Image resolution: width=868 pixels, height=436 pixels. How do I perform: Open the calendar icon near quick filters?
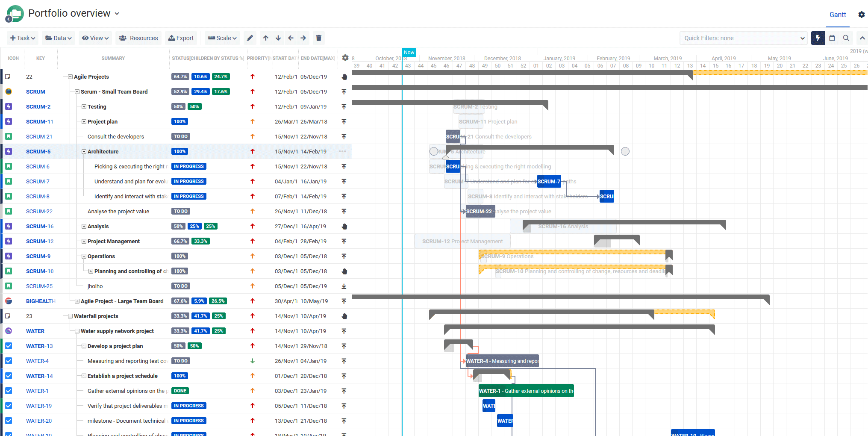pos(832,38)
